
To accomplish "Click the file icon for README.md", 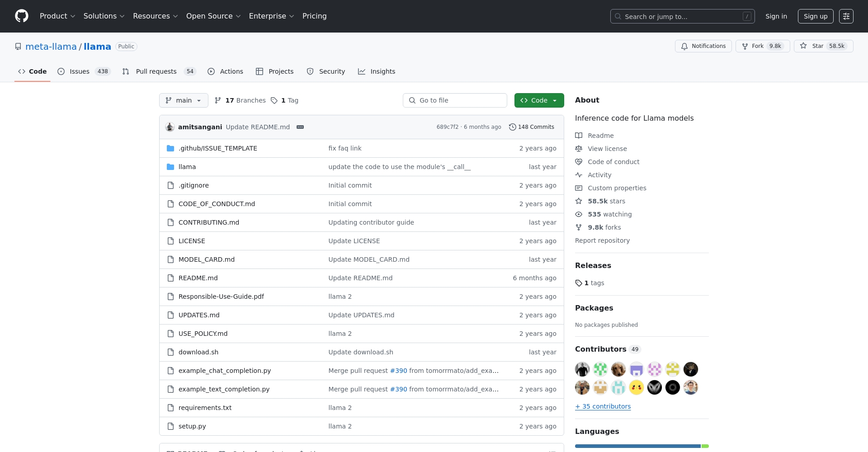I will [170, 278].
